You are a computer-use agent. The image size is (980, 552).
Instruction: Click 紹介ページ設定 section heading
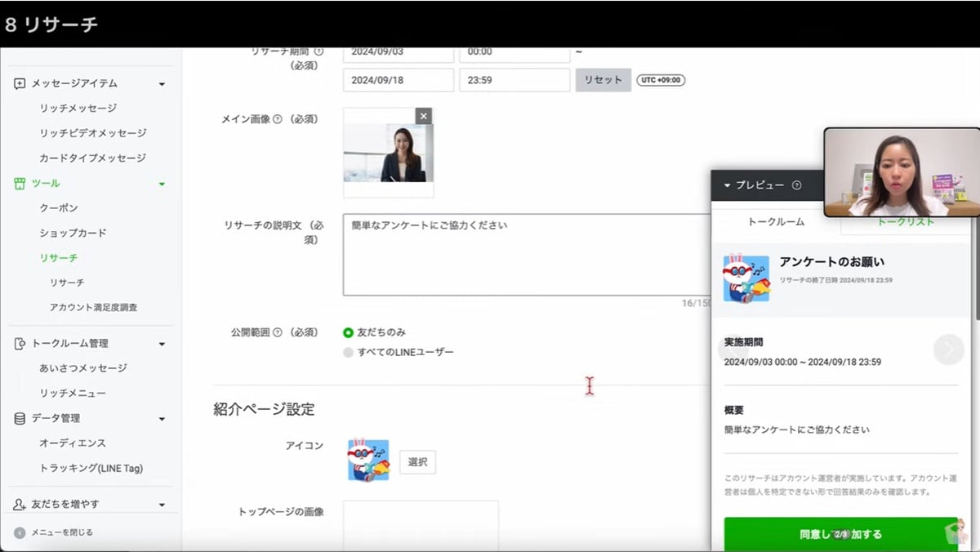point(264,409)
